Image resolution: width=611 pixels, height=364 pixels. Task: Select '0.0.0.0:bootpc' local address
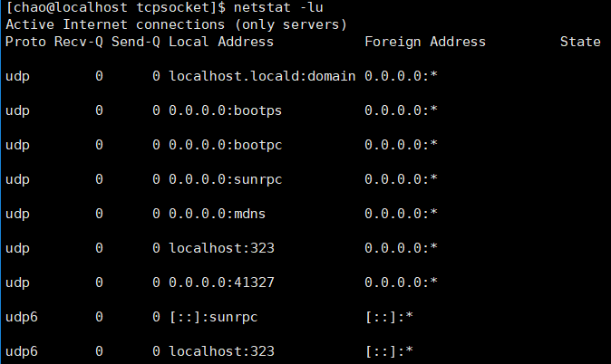(225, 145)
